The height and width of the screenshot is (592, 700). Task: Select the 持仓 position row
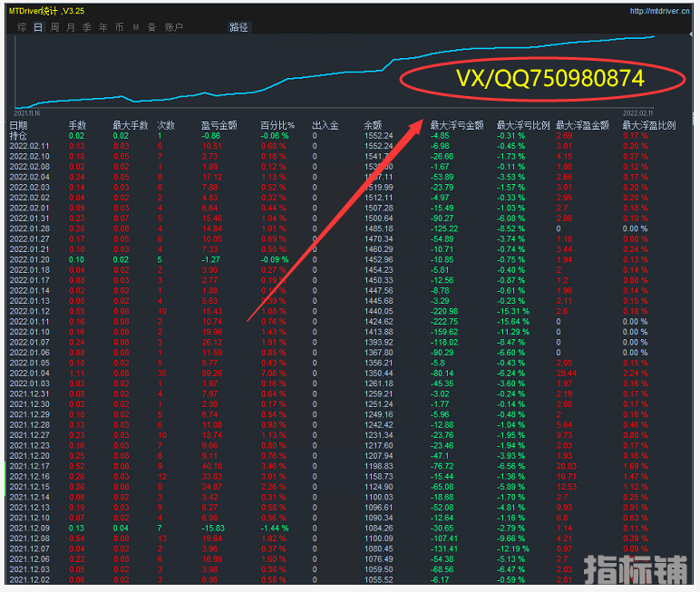(18, 135)
